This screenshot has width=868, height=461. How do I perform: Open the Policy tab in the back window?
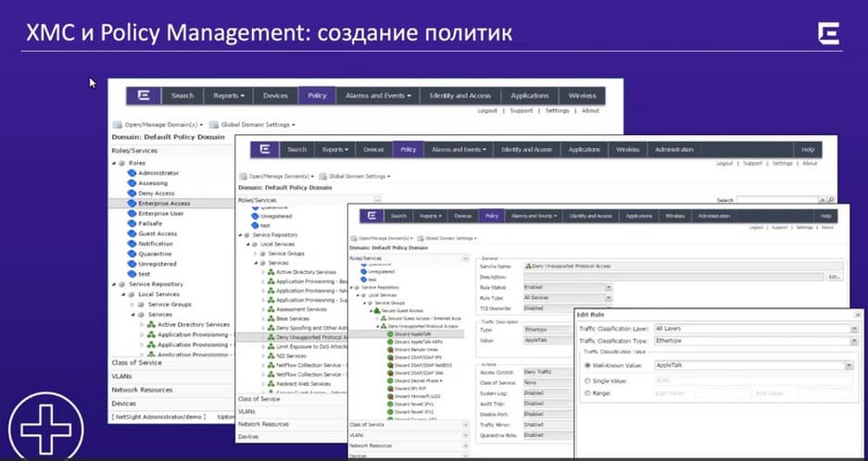[317, 95]
